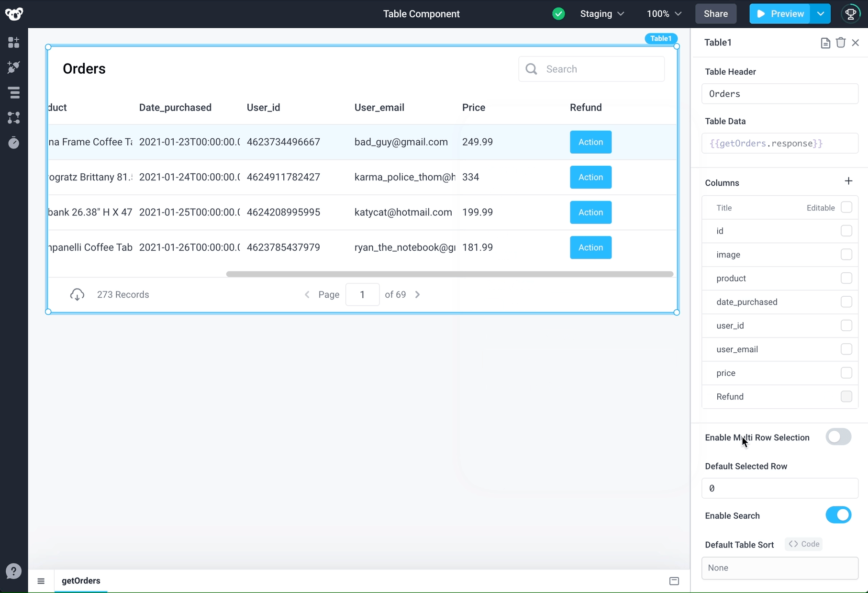868x593 pixels.
Task: Click the Action button on bad_guy's row
Action: 590,142
